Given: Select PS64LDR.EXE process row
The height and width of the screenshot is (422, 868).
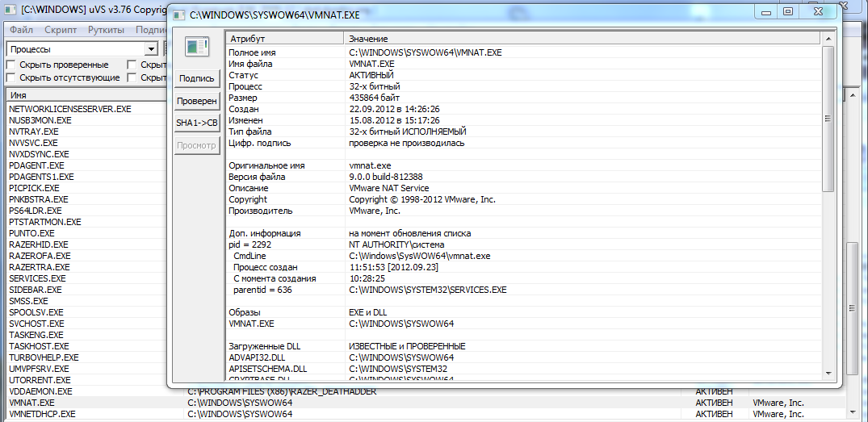Looking at the screenshot, I should (x=36, y=211).
